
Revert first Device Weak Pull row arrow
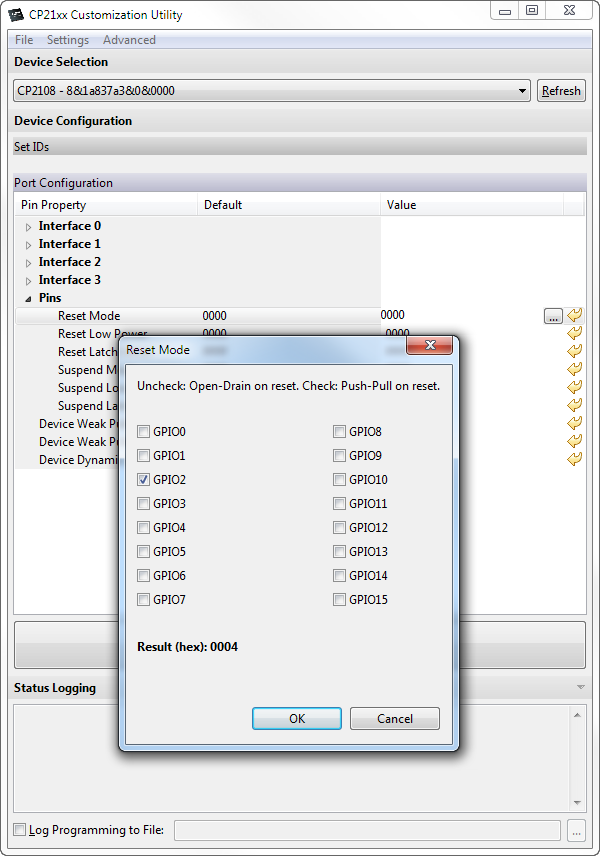[x=574, y=423]
